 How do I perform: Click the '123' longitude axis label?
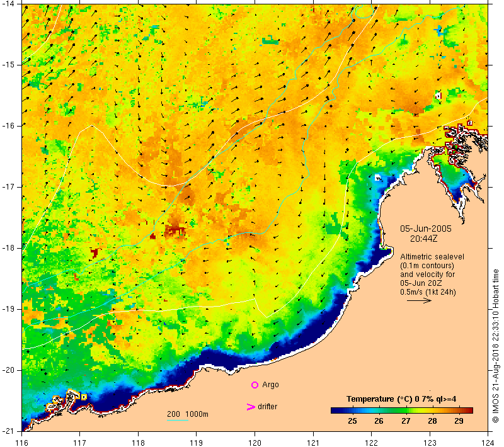coord(430,443)
